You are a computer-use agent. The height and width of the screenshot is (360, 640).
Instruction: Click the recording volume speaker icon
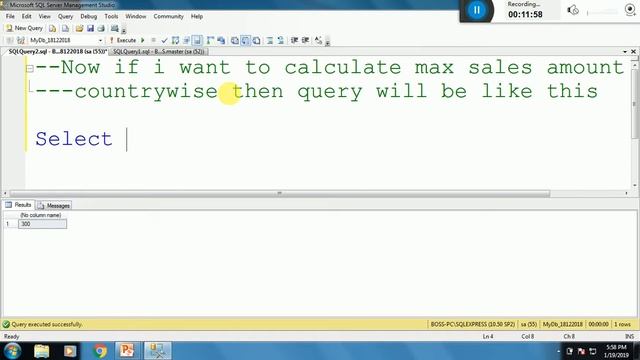[x=573, y=10]
